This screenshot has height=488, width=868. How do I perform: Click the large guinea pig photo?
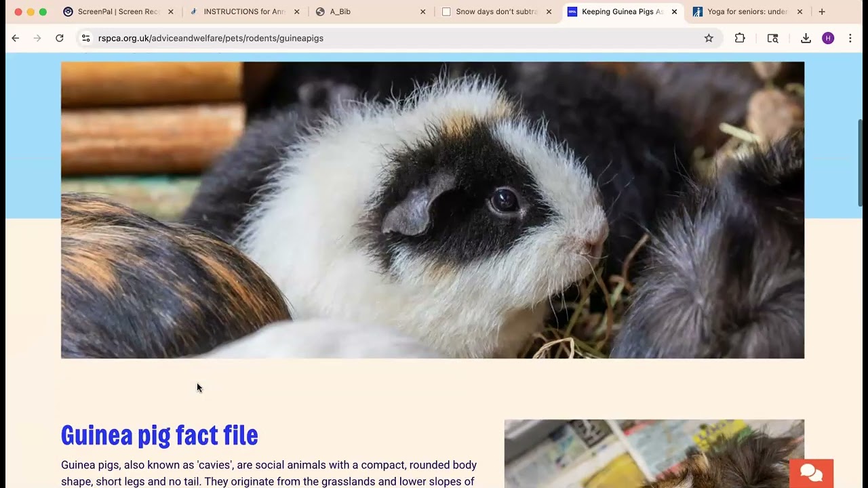433,210
